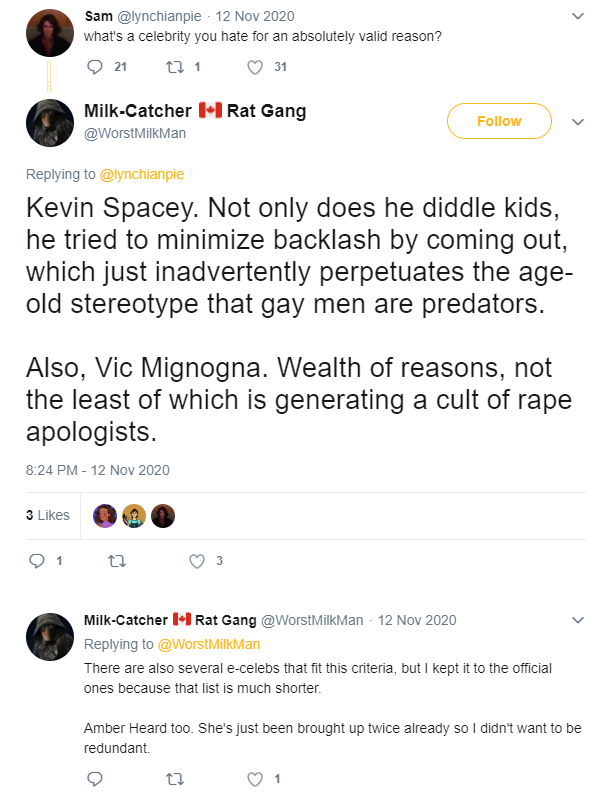Open the more-options chevron on Sam's tweet
Viewport: 607px width, 796px height.
tap(578, 16)
